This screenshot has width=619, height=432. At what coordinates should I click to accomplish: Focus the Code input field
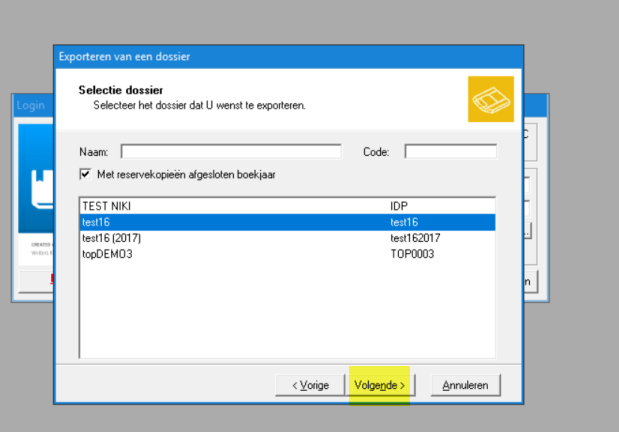click(450, 152)
